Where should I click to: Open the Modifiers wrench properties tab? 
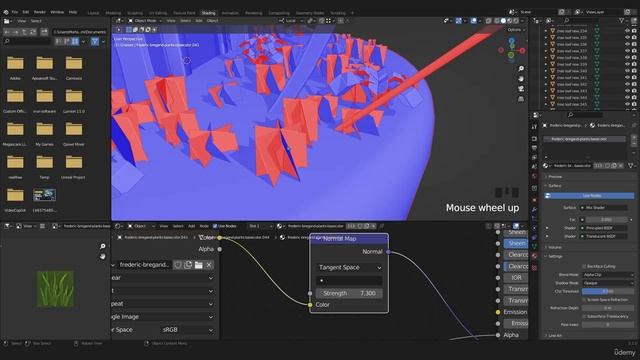pos(534,209)
